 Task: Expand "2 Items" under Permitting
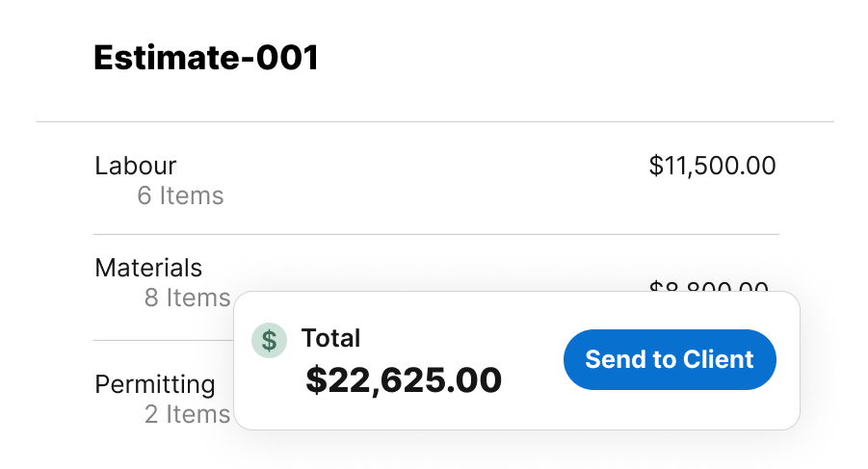pyautogui.click(x=187, y=415)
